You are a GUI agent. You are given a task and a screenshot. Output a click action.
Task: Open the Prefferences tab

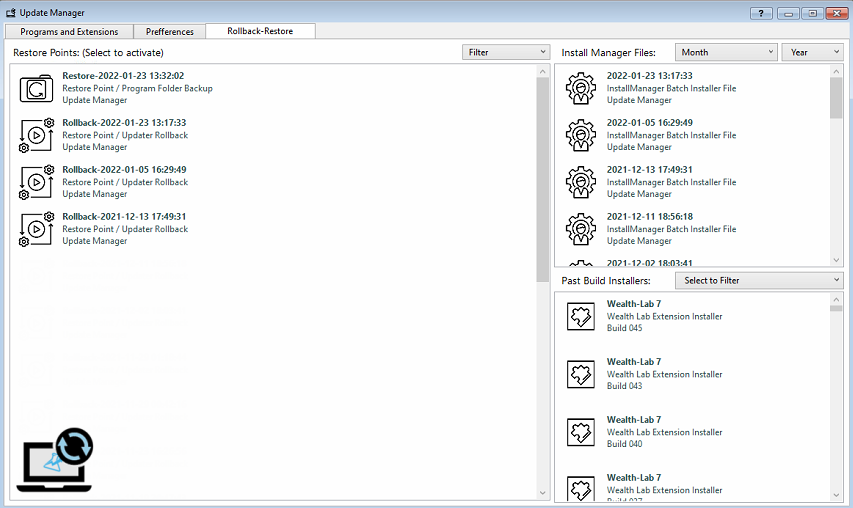tap(170, 32)
